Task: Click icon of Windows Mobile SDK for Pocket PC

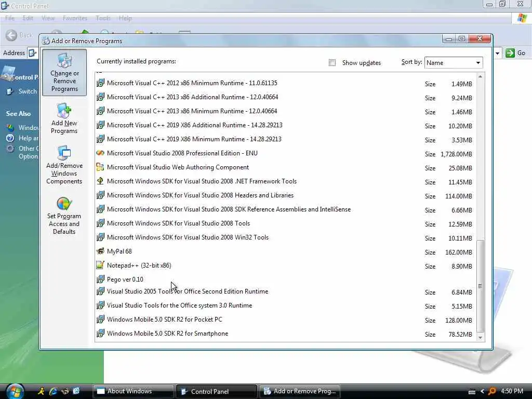Action: pyautogui.click(x=100, y=320)
